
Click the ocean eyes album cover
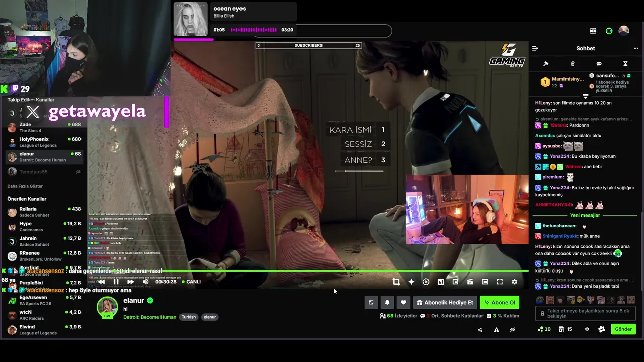tap(191, 19)
